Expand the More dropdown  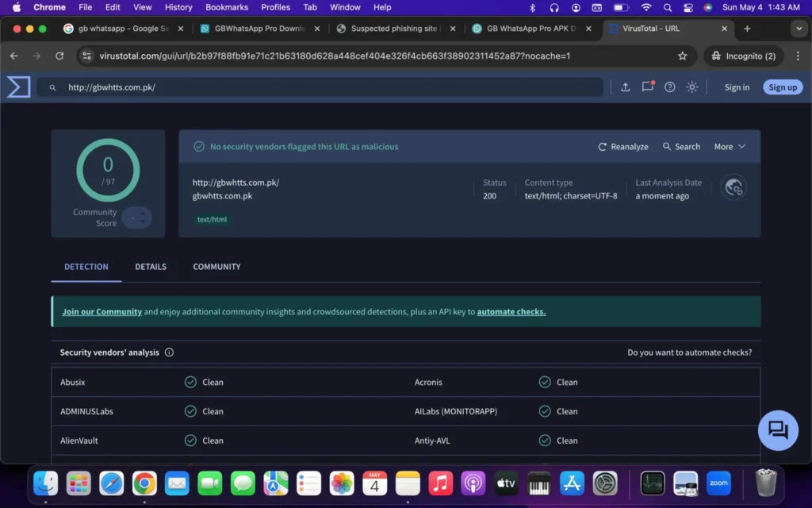click(x=730, y=147)
